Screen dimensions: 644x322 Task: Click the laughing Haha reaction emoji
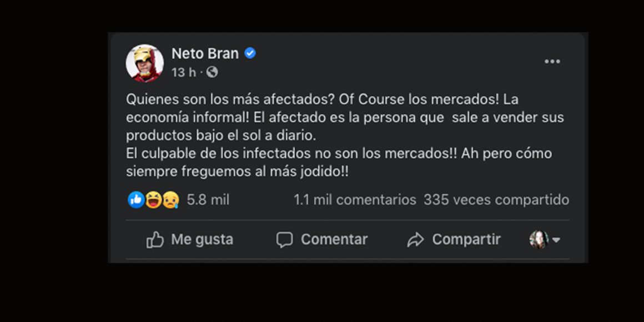153,199
